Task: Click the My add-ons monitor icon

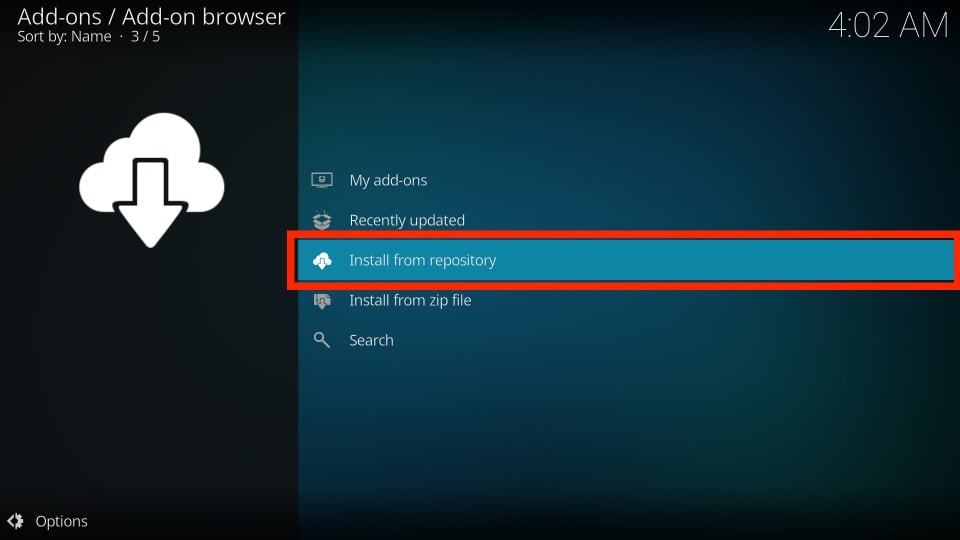Action: (321, 180)
